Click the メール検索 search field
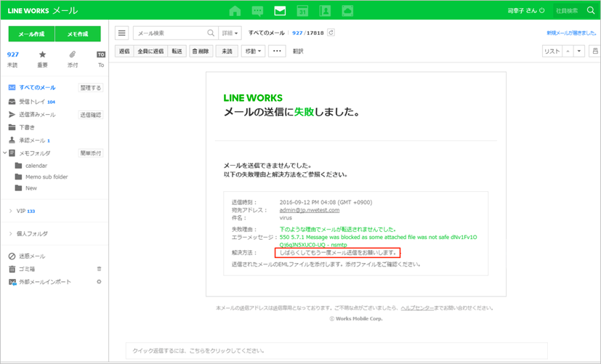 (170, 33)
